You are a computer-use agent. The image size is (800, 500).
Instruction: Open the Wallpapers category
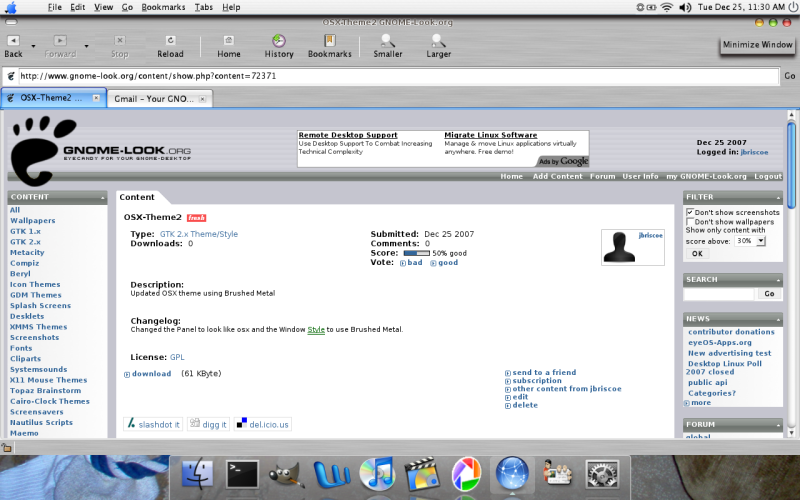(33, 220)
